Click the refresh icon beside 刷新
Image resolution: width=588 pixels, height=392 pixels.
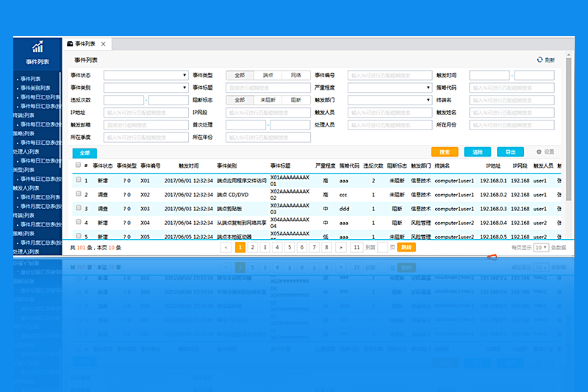point(540,60)
